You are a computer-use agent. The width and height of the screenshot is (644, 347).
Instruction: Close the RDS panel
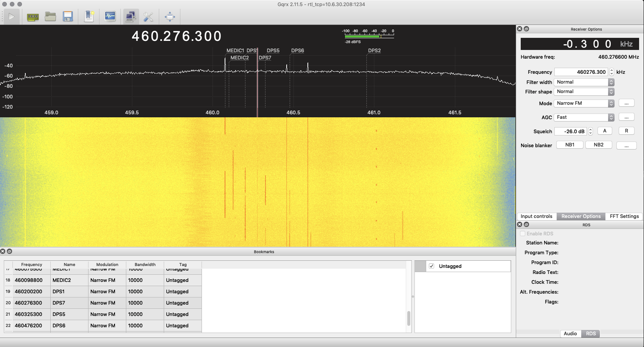point(520,224)
